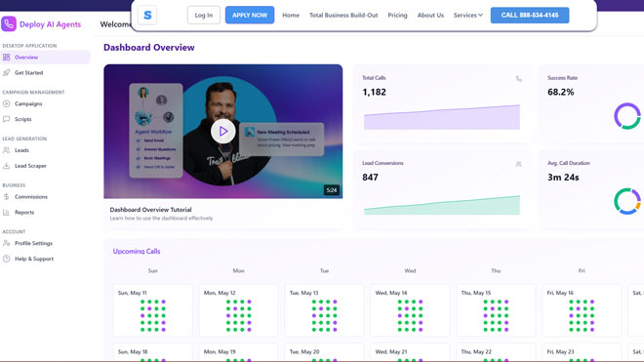Image resolution: width=644 pixels, height=362 pixels.
Task: Open Reports in the sidebar
Action: point(45,213)
